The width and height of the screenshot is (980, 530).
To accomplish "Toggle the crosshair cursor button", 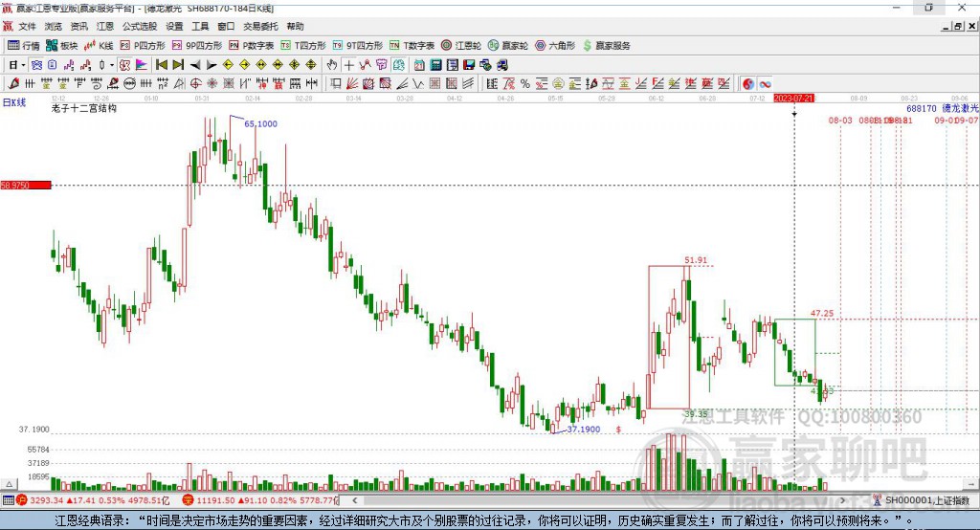I will pos(348,65).
